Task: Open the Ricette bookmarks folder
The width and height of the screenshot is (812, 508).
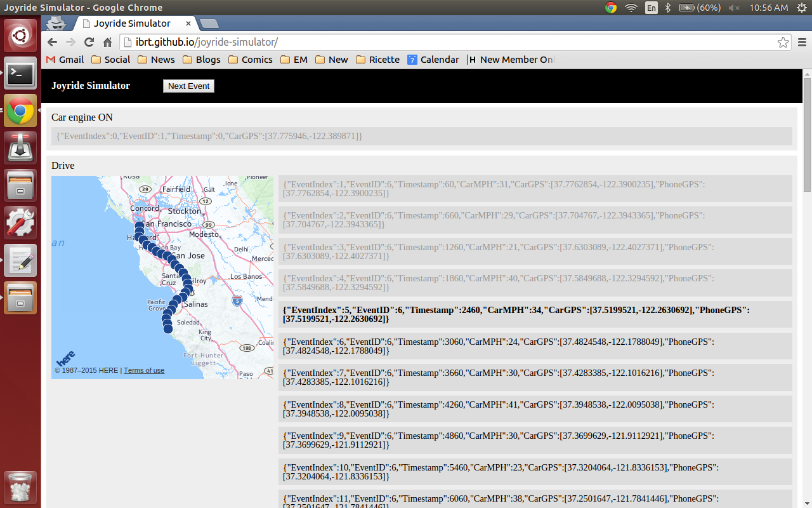Action: 377,60
